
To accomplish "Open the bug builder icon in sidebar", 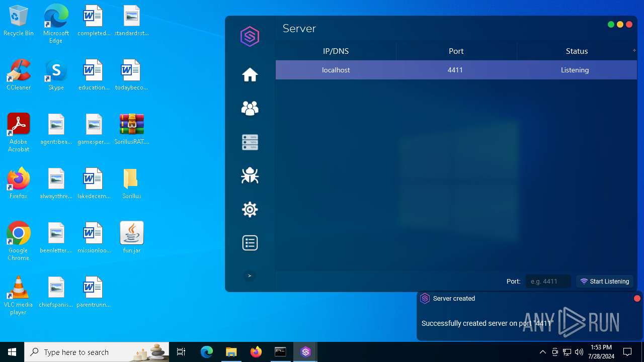I will (x=250, y=175).
